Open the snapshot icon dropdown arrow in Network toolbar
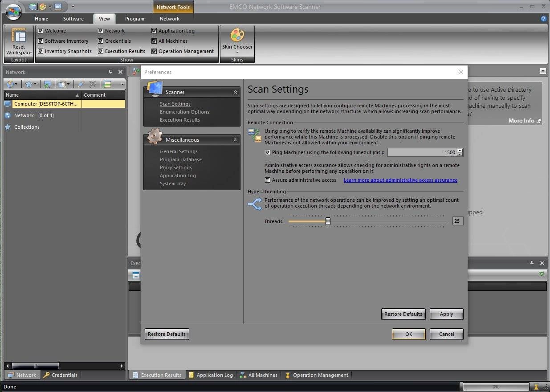550x392 pixels. pos(69,84)
